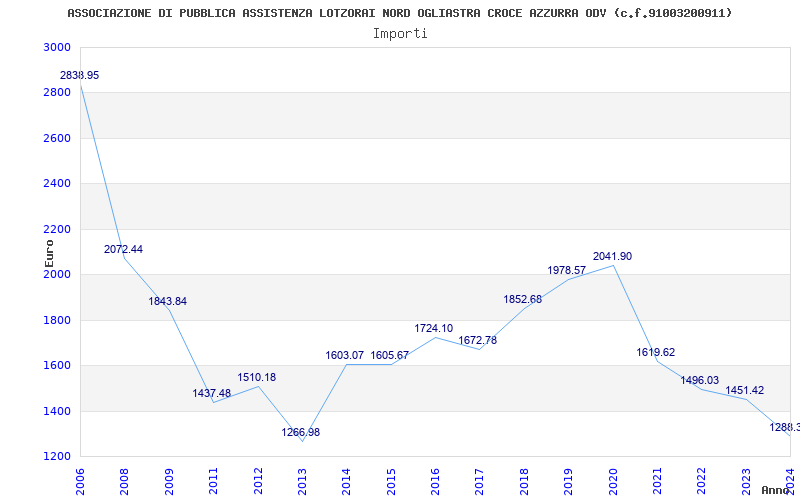
Task: Click the x-axis year 2008
Action: (124, 481)
